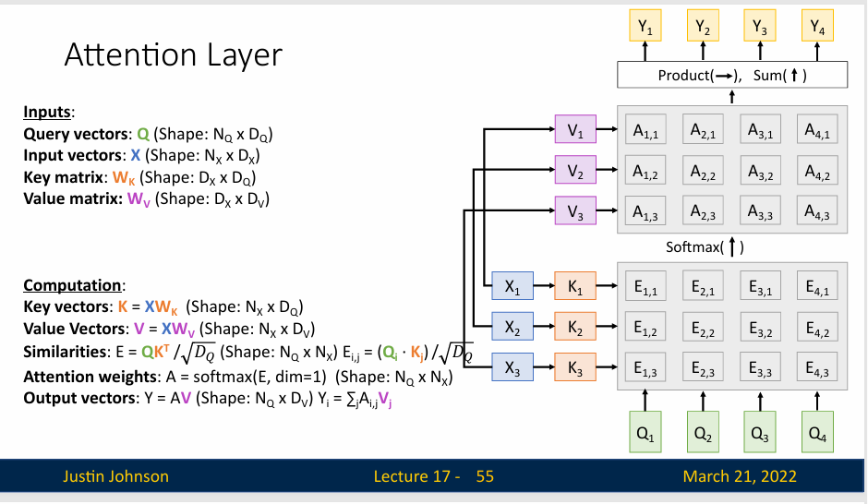This screenshot has width=868, height=504.
Task: Click the Y1 output box
Action: click(645, 26)
